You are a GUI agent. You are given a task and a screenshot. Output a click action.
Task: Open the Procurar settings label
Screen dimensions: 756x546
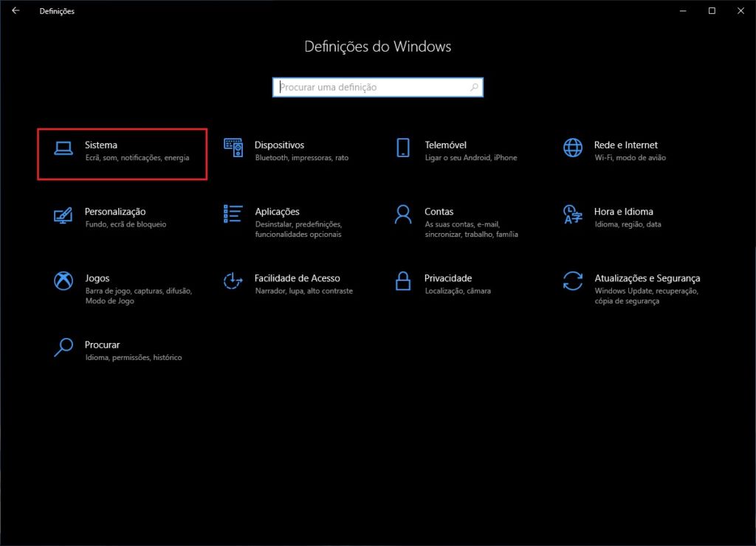tap(102, 345)
